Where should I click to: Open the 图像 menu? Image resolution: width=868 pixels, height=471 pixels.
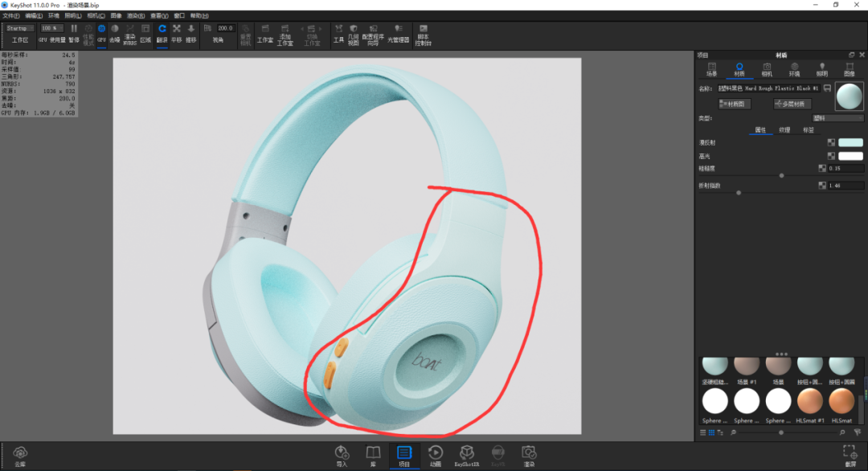pos(116,15)
